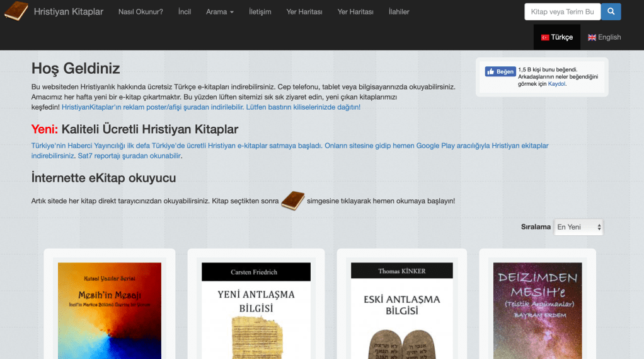The image size is (644, 359).
Task: Open the İletişim page
Action: (x=260, y=12)
